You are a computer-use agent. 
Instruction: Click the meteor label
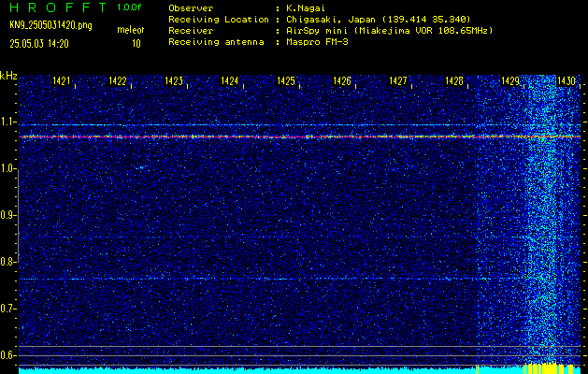coord(130,30)
